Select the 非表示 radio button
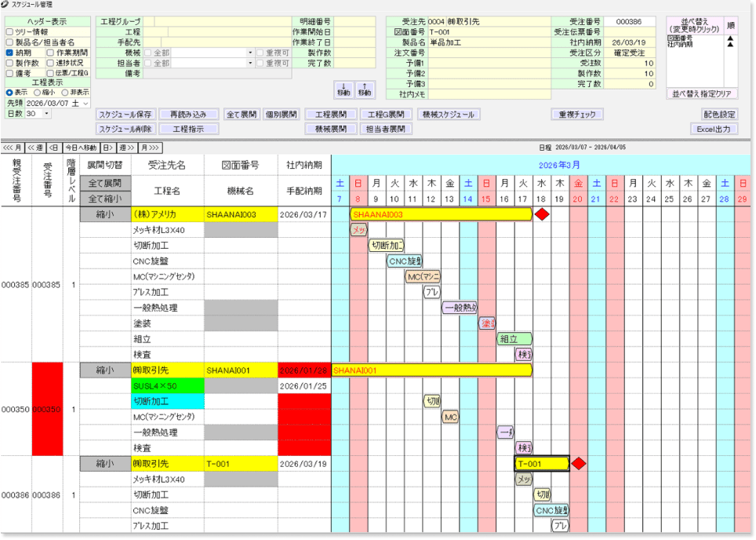 (64, 92)
